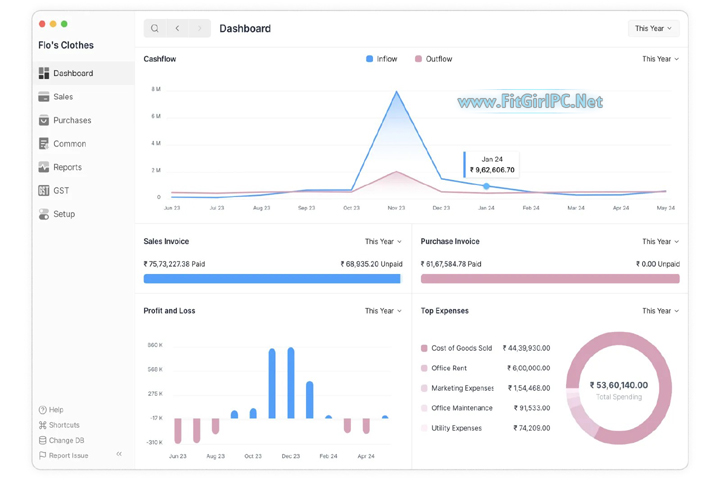The image size is (720, 480).
Task: Click the Setup icon in sidebar
Action: [x=44, y=214]
